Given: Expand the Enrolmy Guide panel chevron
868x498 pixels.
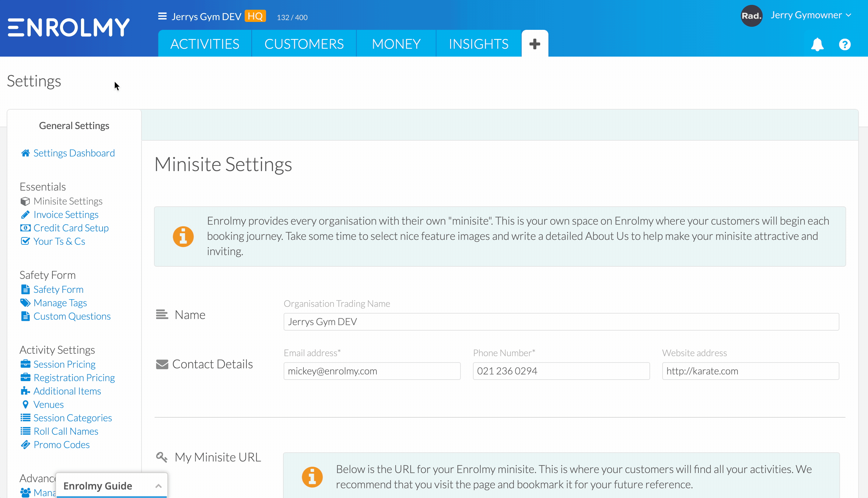Looking at the screenshot, I should pyautogui.click(x=158, y=486).
